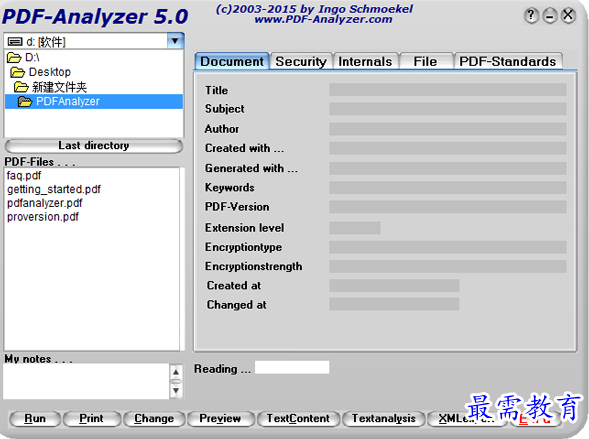Switch to the Document tab
Viewport: 589px width, 439px height.
232,62
